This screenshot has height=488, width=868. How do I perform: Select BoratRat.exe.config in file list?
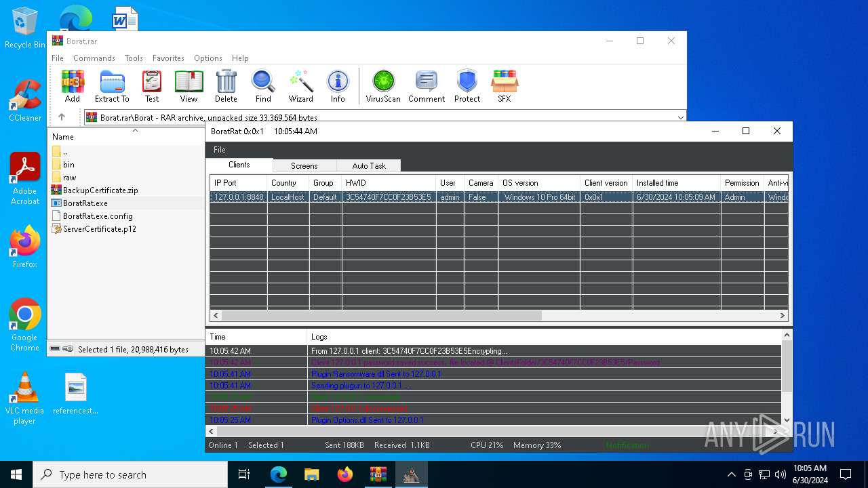(x=98, y=216)
